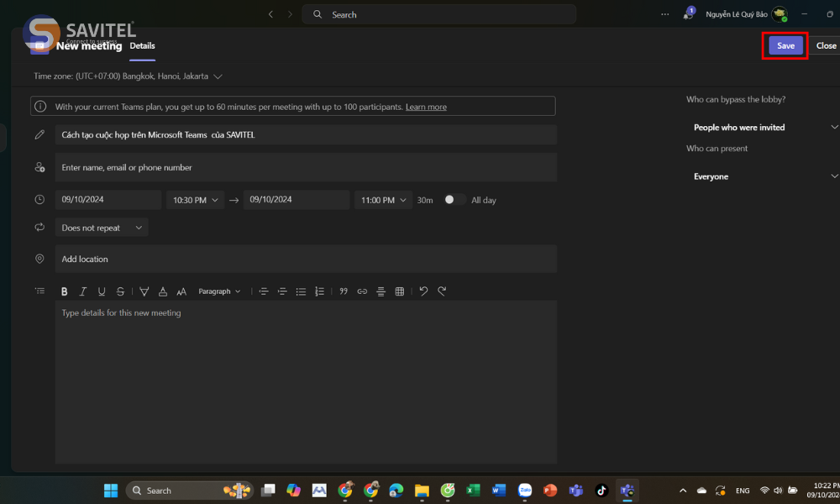
Task: Open Zalo from the taskbar
Action: pyautogui.click(x=524, y=491)
